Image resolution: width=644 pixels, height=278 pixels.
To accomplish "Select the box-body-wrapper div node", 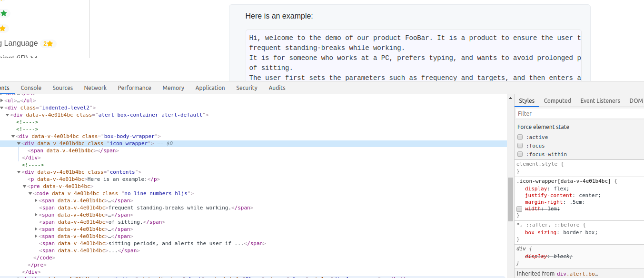I will pos(89,136).
